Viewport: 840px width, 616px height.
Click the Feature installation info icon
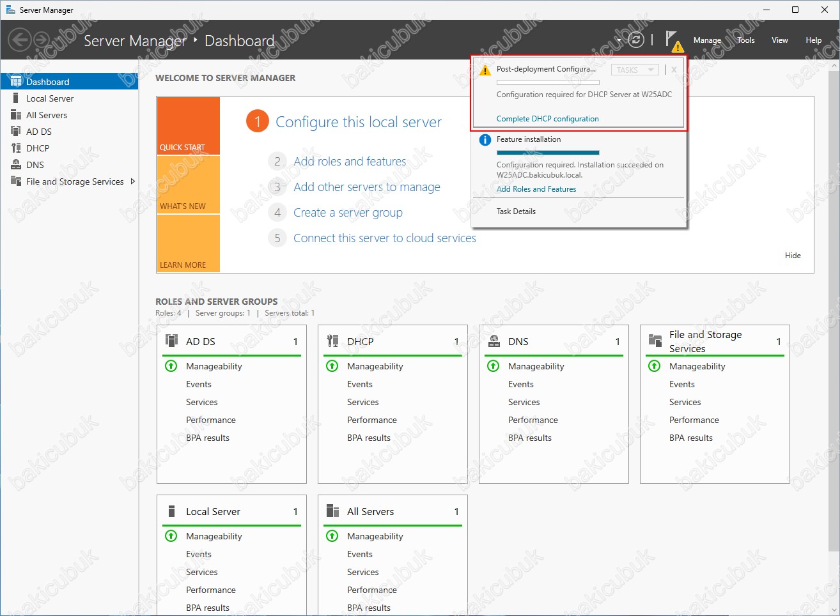(485, 140)
